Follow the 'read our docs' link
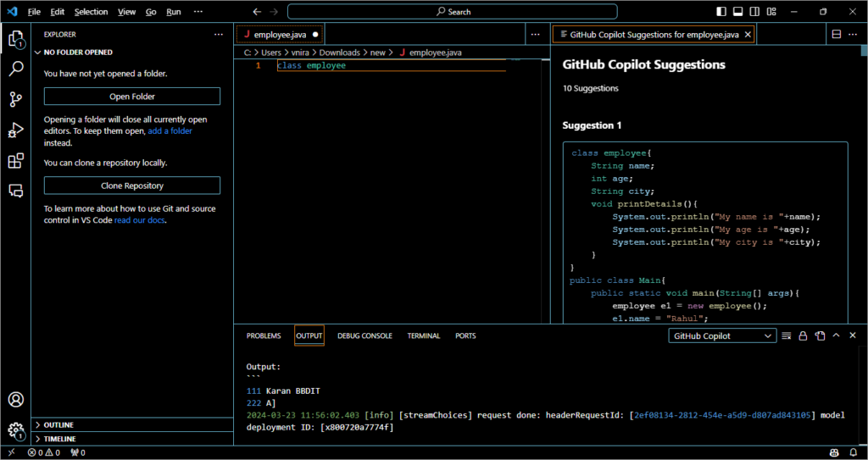This screenshot has width=868, height=460. point(140,220)
